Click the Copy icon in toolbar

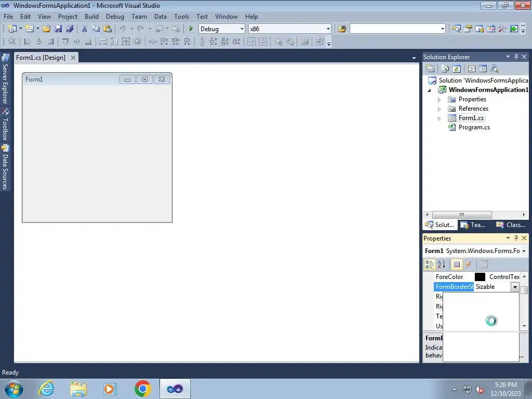coord(96,29)
